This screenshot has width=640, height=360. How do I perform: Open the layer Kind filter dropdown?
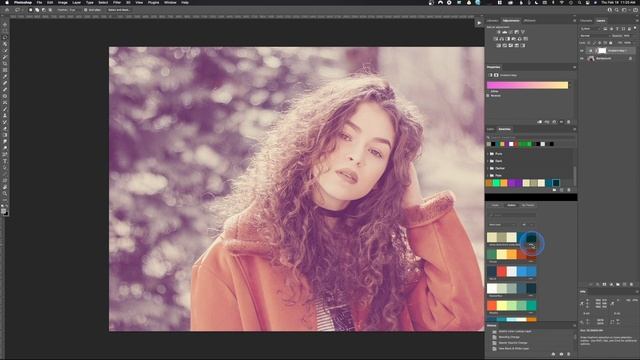tap(590, 29)
